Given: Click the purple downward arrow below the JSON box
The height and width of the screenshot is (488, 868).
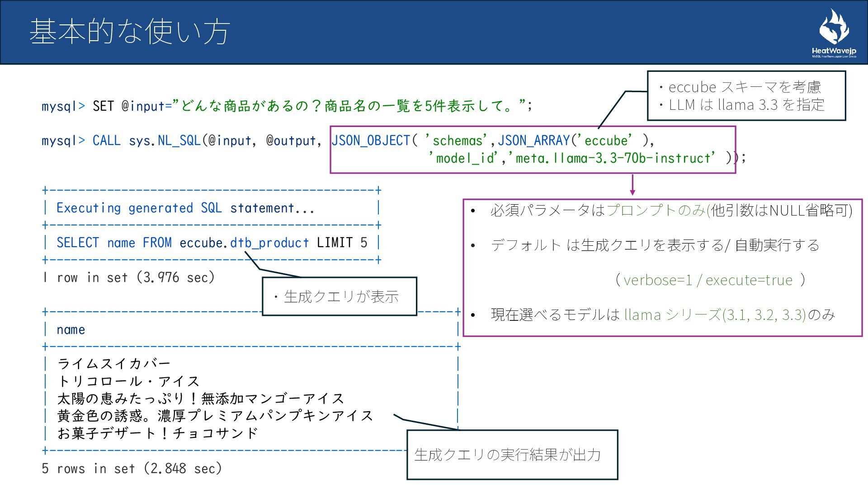Looking at the screenshot, I should pos(632,185).
